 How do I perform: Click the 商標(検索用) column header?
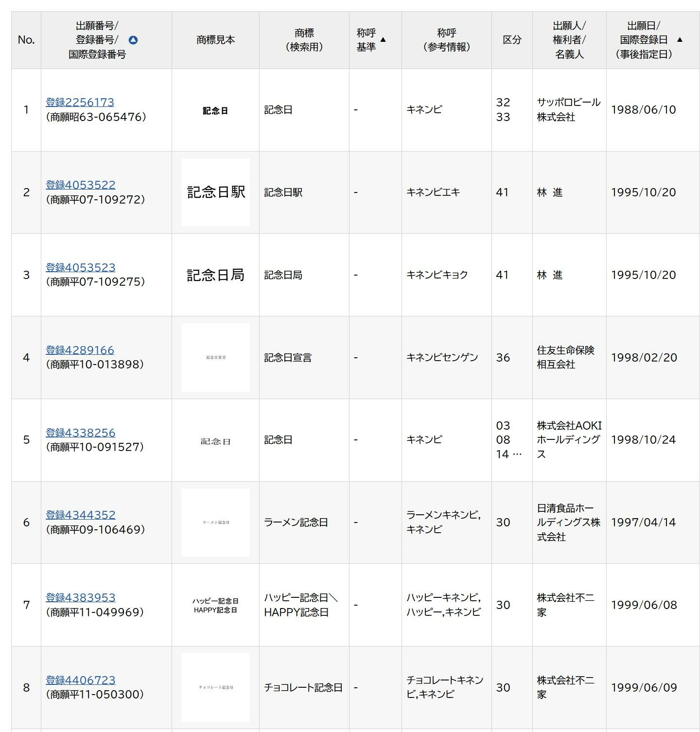(x=304, y=40)
